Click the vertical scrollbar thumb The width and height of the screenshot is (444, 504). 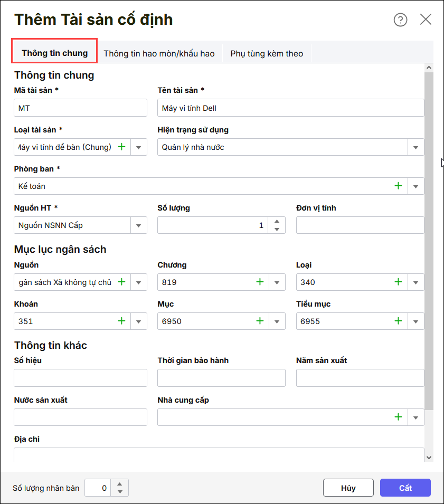click(429, 237)
